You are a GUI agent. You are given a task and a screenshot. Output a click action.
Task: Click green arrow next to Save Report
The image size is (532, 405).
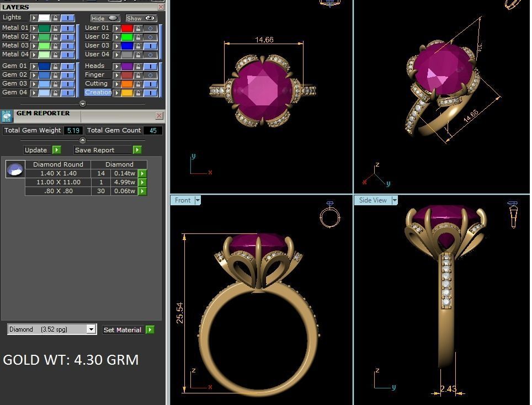[x=137, y=150]
